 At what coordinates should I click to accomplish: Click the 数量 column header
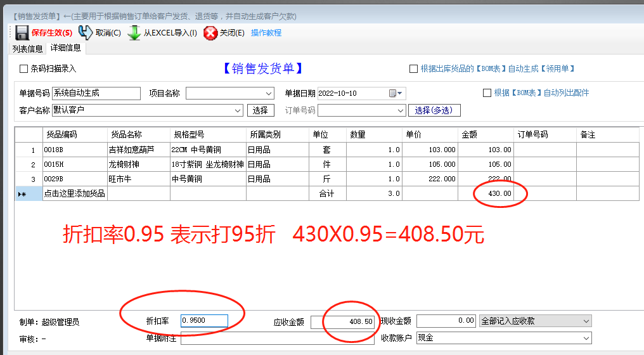tap(374, 135)
